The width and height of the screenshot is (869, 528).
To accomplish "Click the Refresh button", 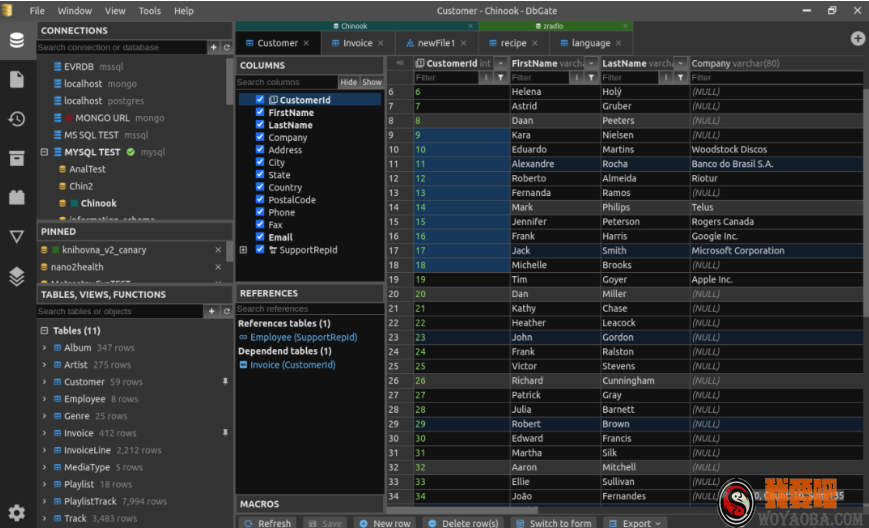I will [x=266, y=522].
